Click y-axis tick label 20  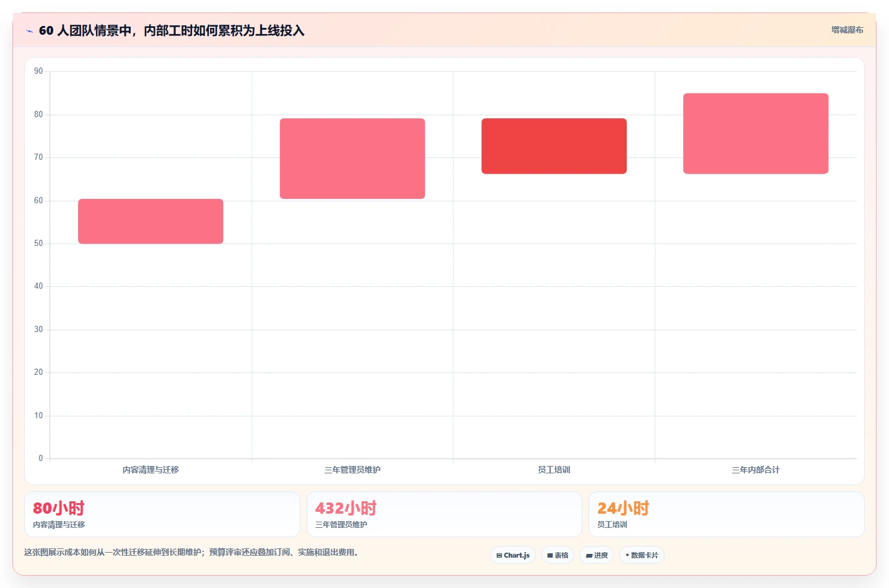pyautogui.click(x=38, y=372)
